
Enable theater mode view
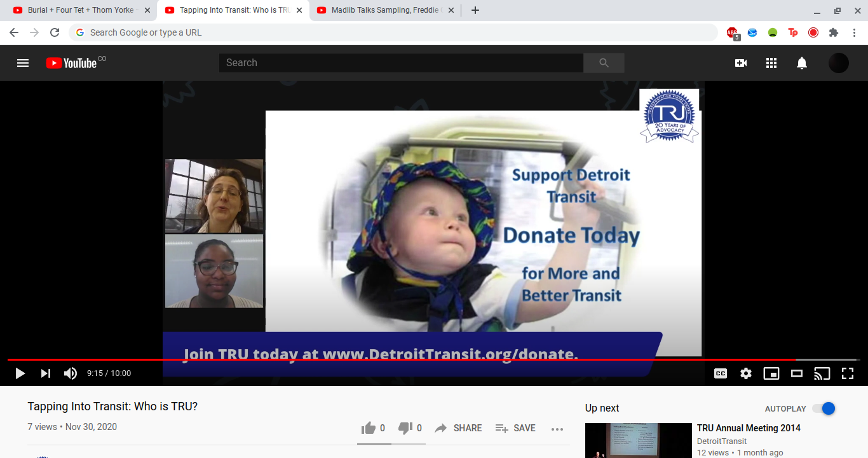click(x=797, y=373)
